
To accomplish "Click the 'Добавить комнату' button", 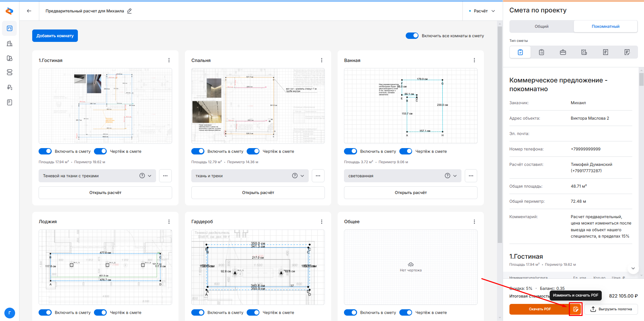I will coord(55,36).
